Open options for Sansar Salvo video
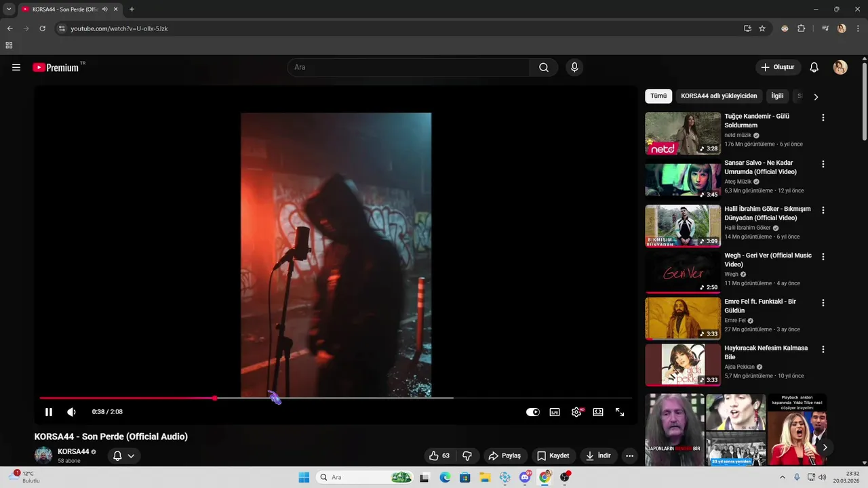Image resolution: width=868 pixels, height=488 pixels. pyautogui.click(x=823, y=164)
